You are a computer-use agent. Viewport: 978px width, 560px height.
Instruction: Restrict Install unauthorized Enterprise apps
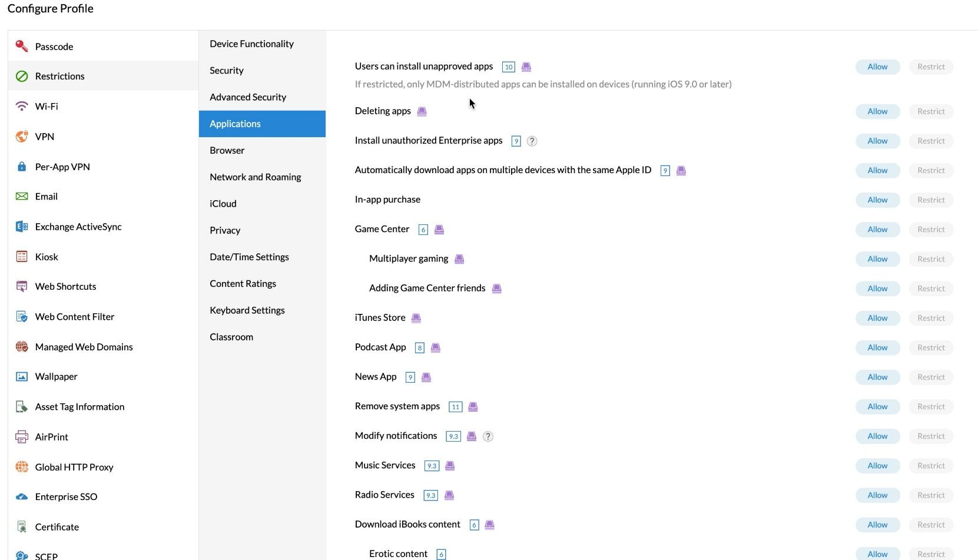[x=931, y=141]
